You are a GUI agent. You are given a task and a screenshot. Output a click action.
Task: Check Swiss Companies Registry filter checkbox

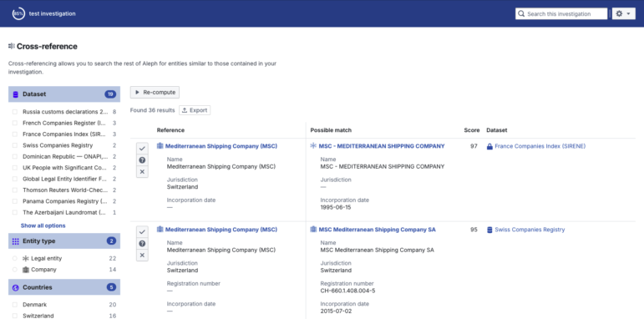pos(15,145)
